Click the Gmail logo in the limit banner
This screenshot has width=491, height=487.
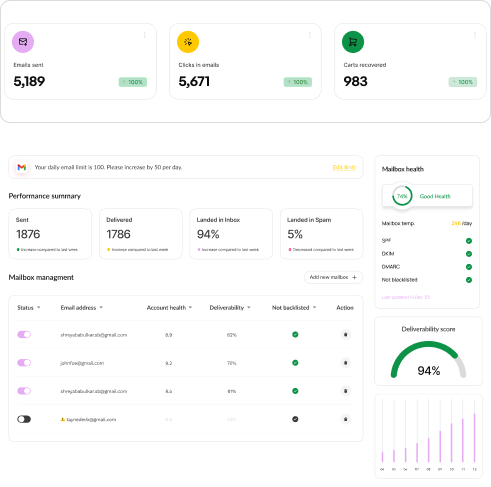22,167
